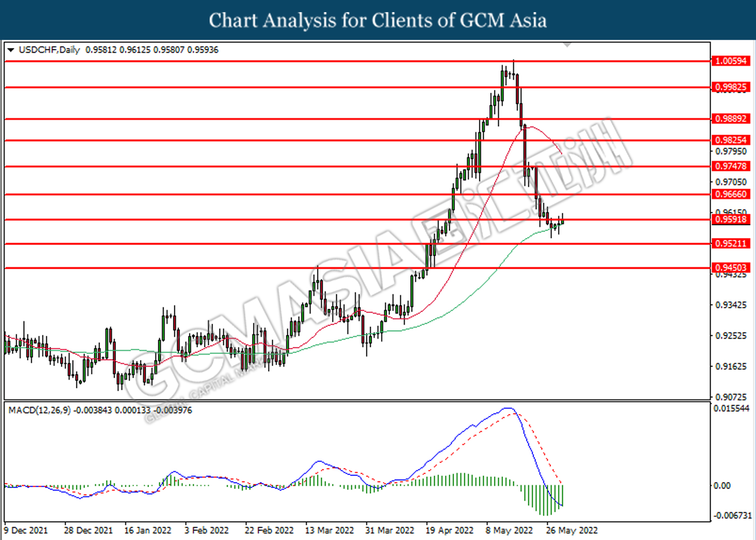Select the 0.94503 support price tag
The image size is (756, 540).
(731, 268)
